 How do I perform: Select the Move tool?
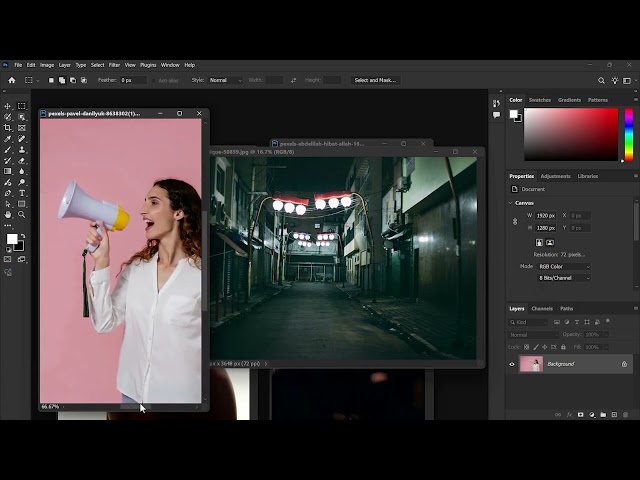(x=8, y=106)
